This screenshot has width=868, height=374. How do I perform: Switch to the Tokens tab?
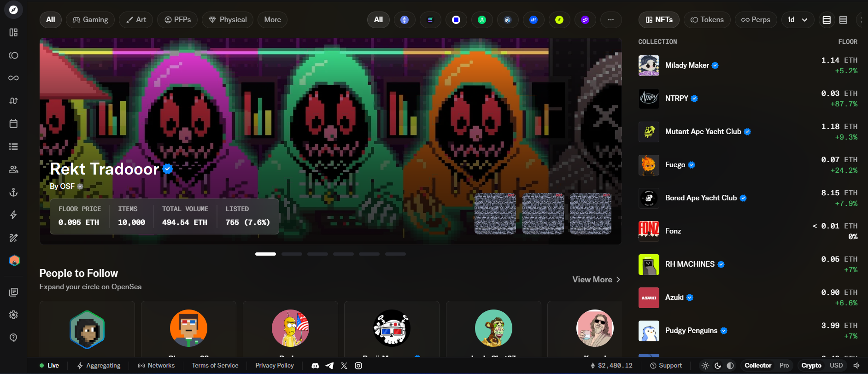(x=707, y=20)
